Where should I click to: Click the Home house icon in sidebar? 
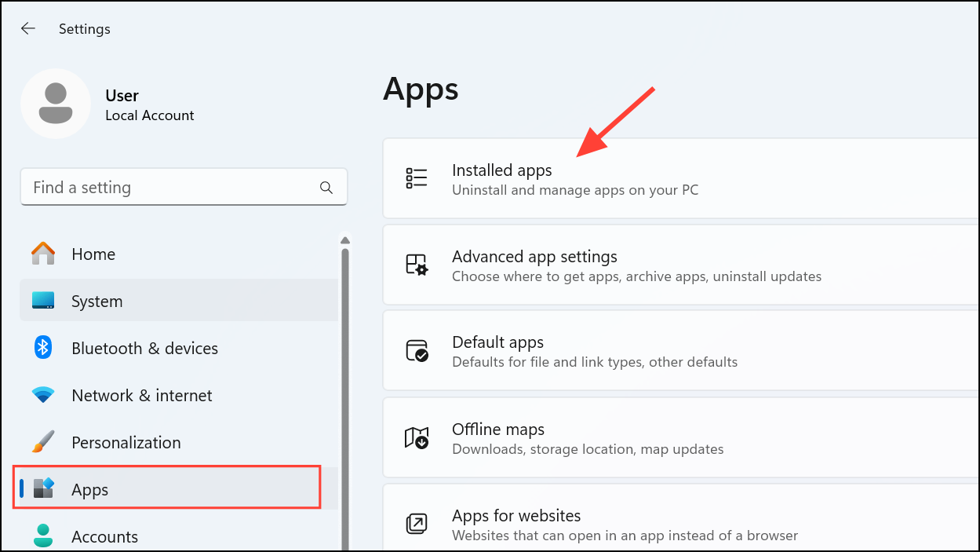click(x=42, y=253)
